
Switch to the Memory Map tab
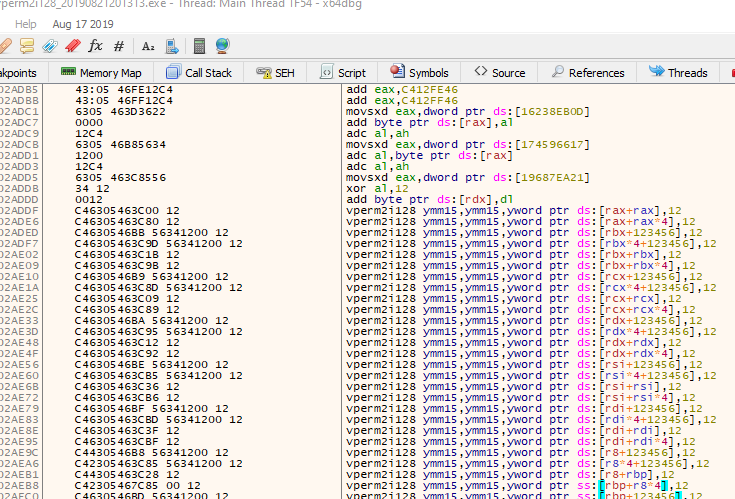pos(101,73)
